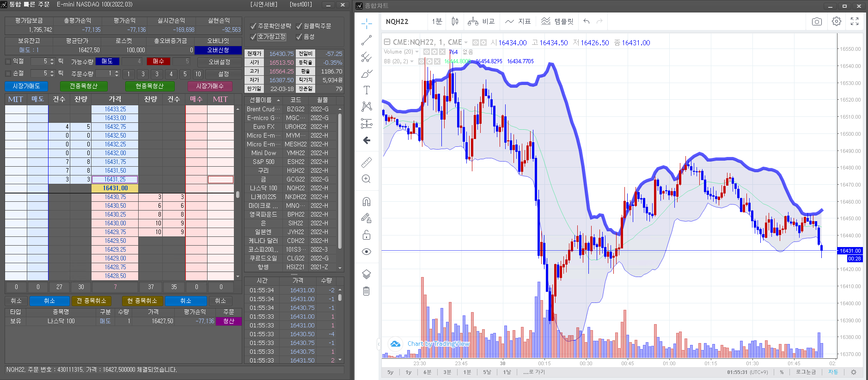
Task: Select S&P 500 row in instrument list
Action: 263,162
